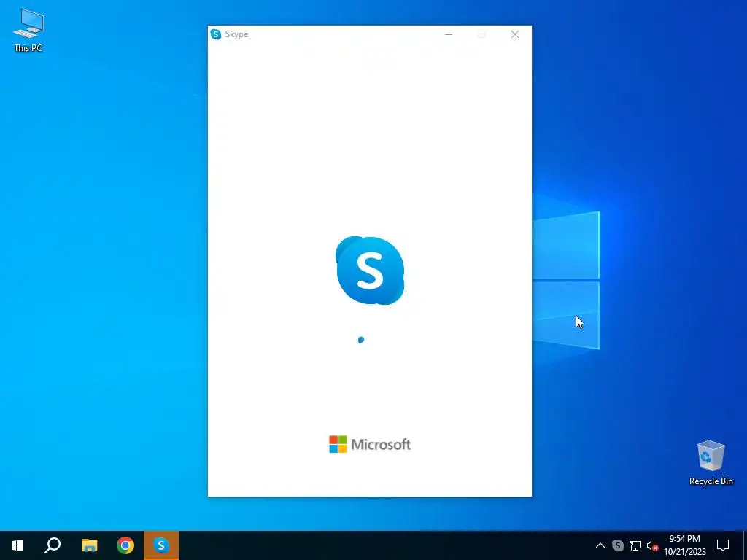Open the Action Center notifications icon
This screenshot has width=747, height=560.
[723, 545]
